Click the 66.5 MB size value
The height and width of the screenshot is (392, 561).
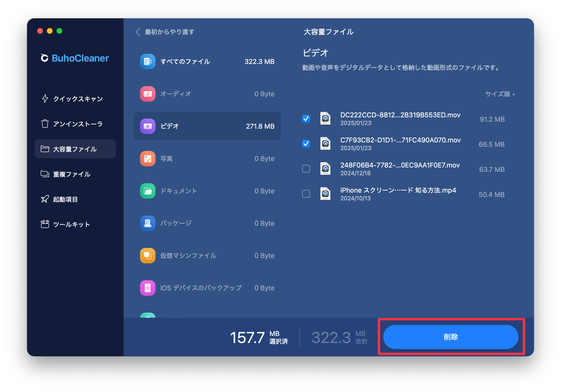[x=491, y=144]
